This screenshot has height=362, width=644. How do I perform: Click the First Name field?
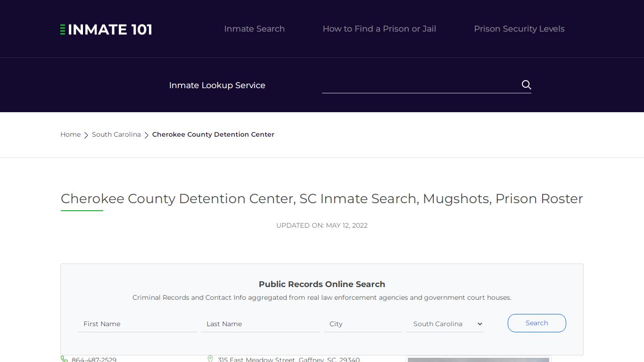coord(137,324)
